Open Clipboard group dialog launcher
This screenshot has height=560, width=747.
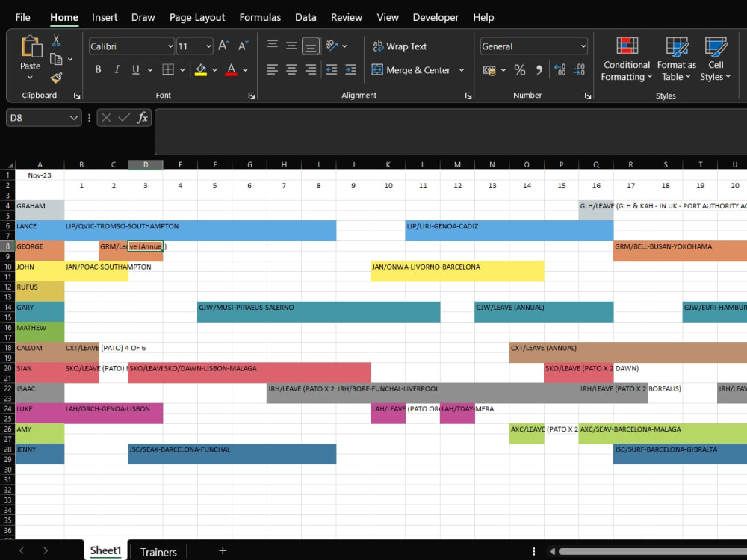coord(77,96)
